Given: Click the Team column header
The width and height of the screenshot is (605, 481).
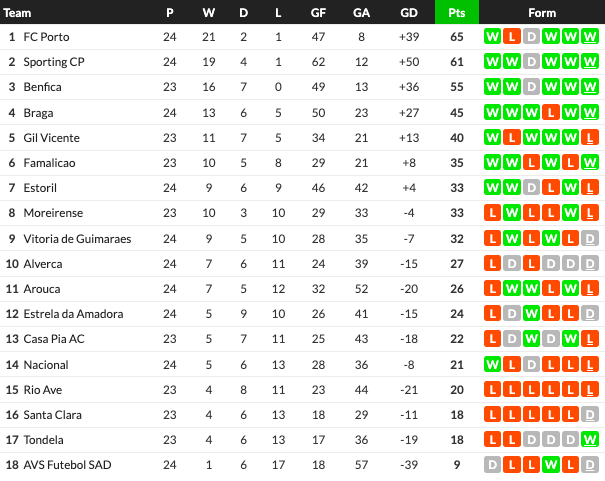Looking at the screenshot, I should click(x=18, y=12).
